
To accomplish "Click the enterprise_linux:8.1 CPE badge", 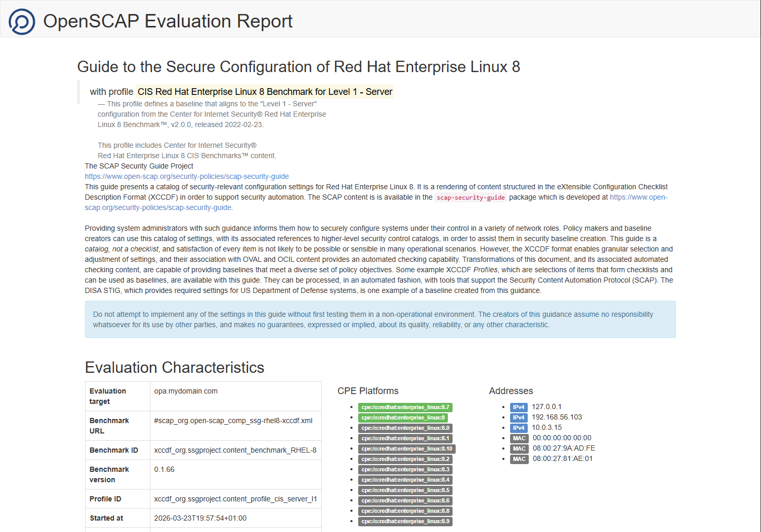I will [405, 438].
